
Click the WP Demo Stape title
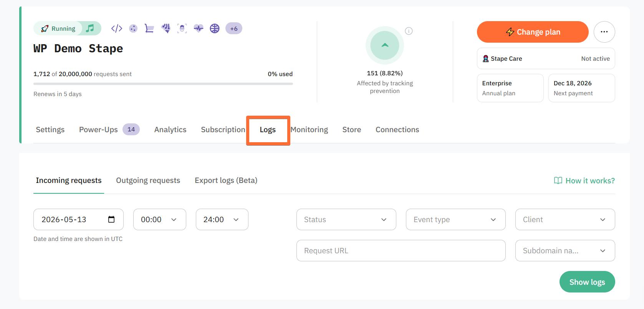(78, 48)
